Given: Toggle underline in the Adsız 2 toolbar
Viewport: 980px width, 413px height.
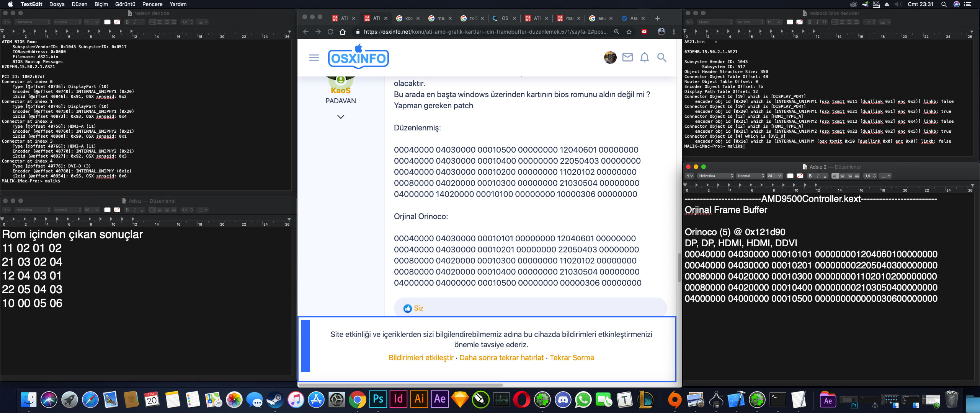Looking at the screenshot, I should tap(825, 176).
